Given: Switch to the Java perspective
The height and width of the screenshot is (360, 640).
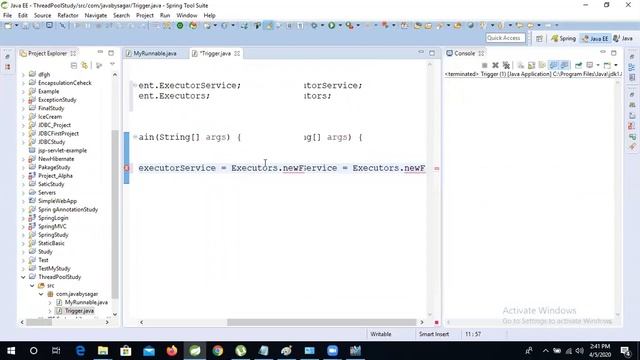Looking at the screenshot, I should 623,38.
